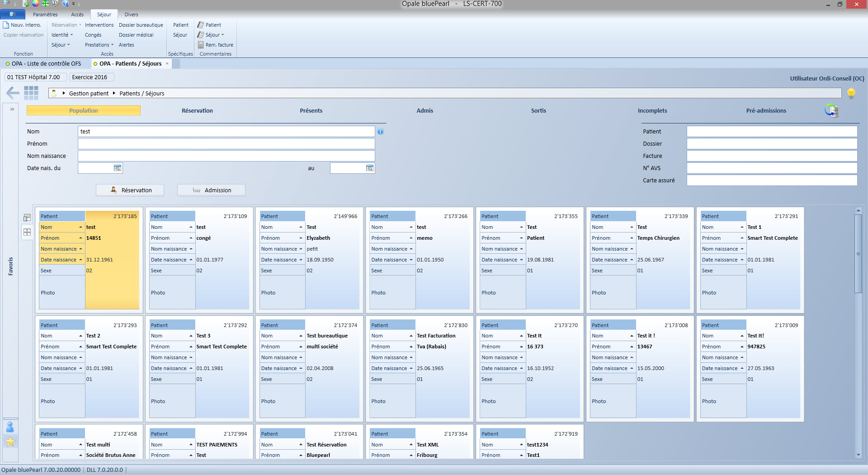Select the Divers ribbon tab
The width and height of the screenshot is (868, 475).
coord(132,14)
